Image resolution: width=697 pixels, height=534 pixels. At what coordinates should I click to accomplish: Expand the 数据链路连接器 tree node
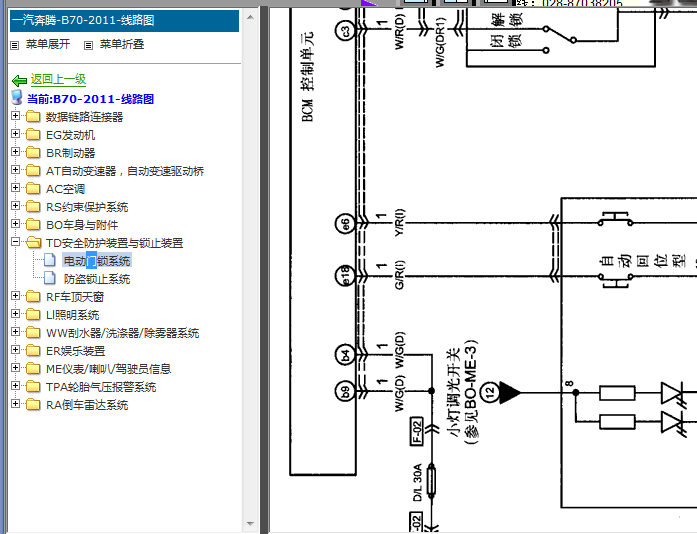16,116
